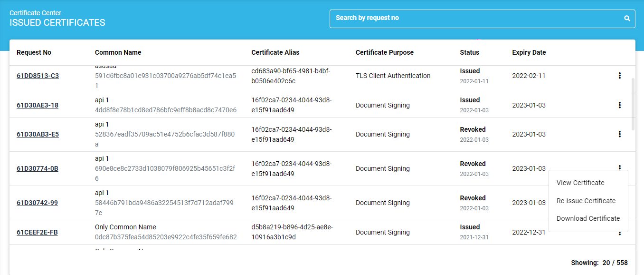Click the table vertical scrollbar
Screen dimensions: 644x275
tap(633, 104)
